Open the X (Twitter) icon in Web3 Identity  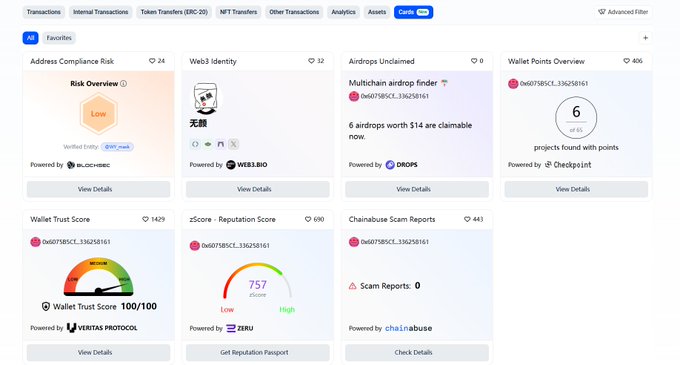pyautogui.click(x=234, y=144)
